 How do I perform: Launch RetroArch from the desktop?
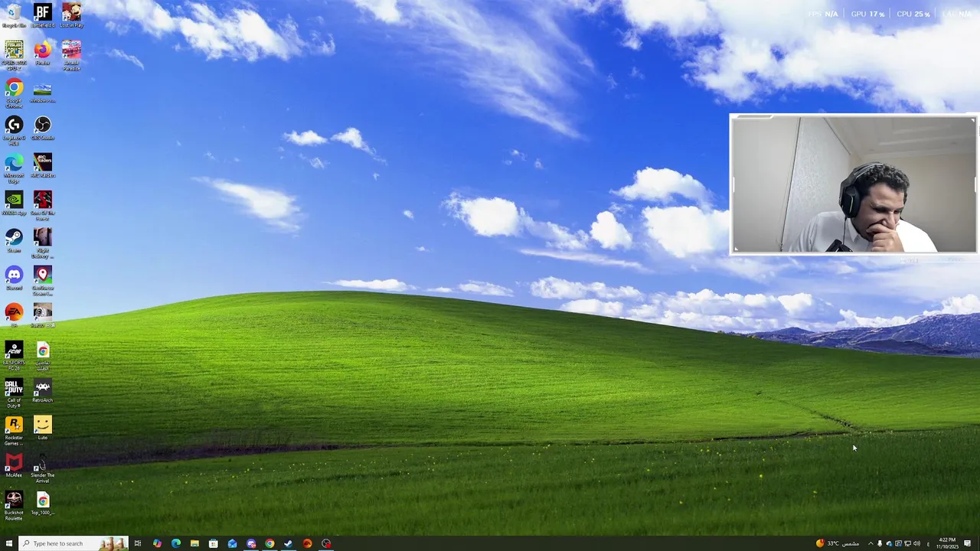coord(42,391)
